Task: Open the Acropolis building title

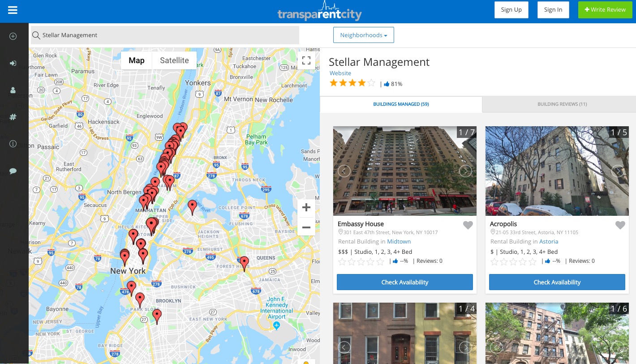Action: click(x=503, y=224)
